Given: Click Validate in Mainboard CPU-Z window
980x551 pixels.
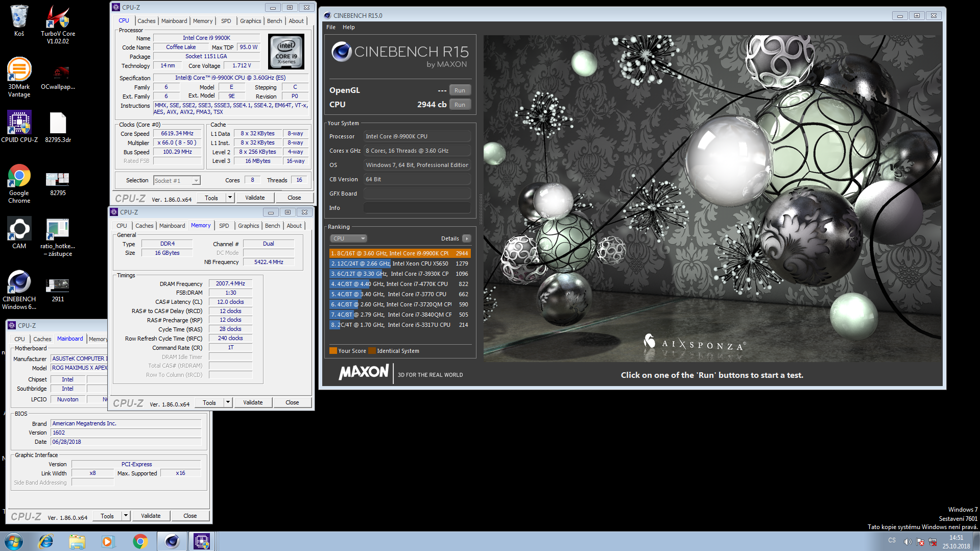Looking at the screenshot, I should pyautogui.click(x=151, y=516).
